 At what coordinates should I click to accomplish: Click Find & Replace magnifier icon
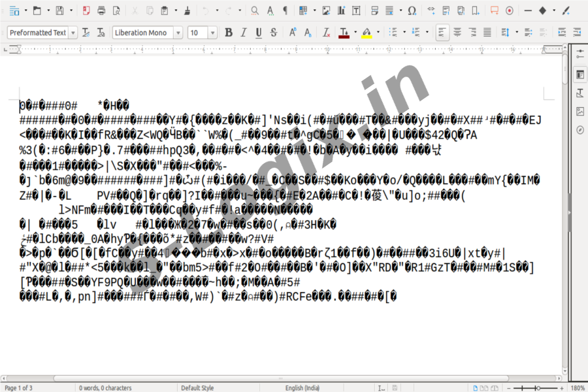(x=254, y=10)
